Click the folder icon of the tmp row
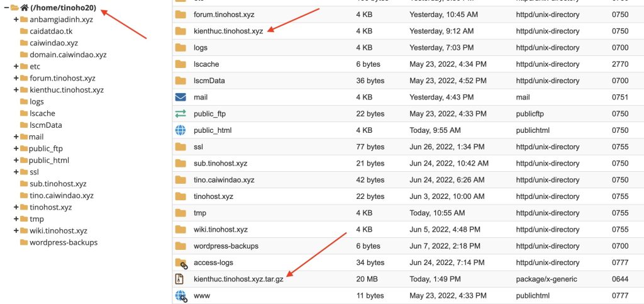The width and height of the screenshot is (644, 304). click(180, 213)
